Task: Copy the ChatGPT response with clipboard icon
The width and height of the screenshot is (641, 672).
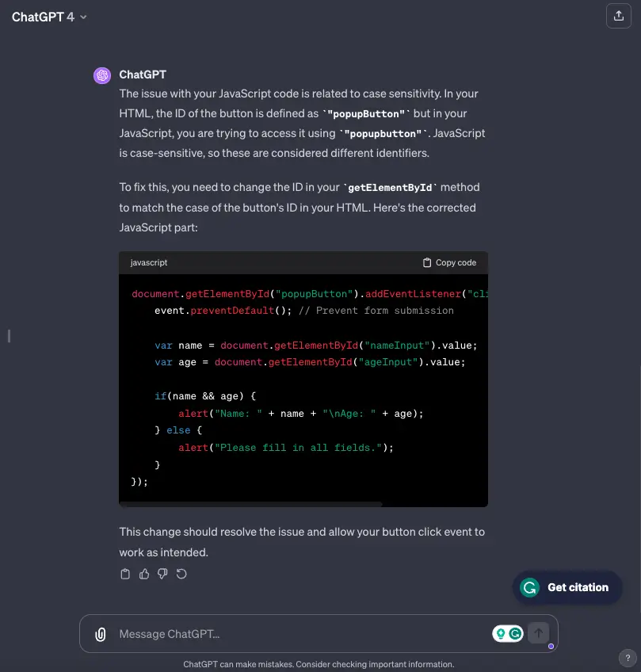Action: pyautogui.click(x=125, y=574)
